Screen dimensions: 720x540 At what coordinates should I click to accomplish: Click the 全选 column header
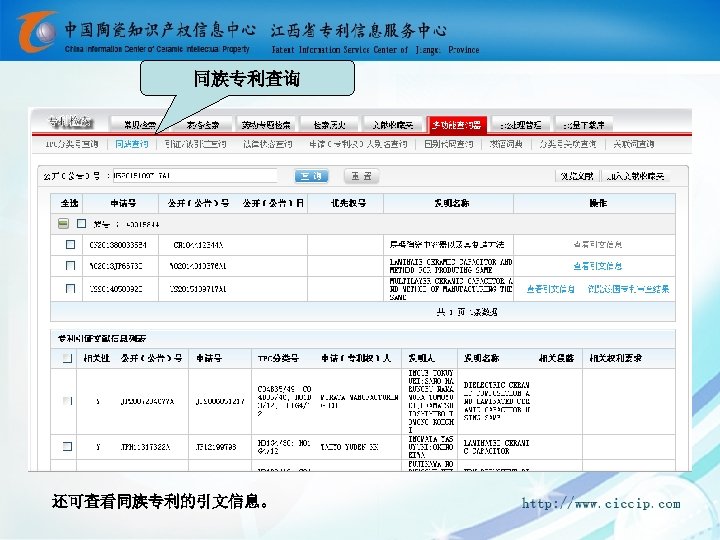pyautogui.click(x=69, y=203)
